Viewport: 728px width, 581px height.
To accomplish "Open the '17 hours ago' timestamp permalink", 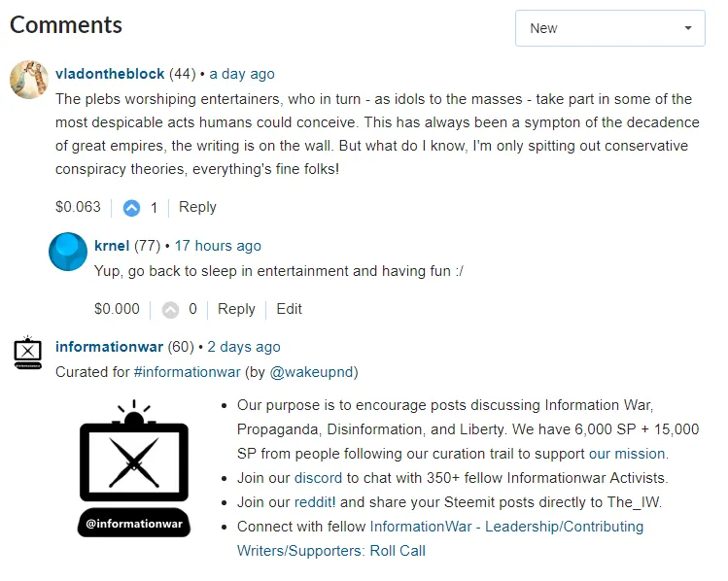I will click(218, 246).
